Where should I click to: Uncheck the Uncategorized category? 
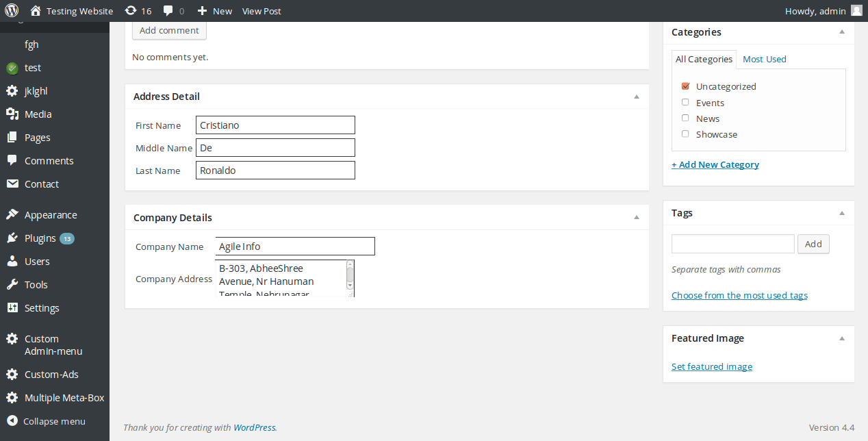[x=685, y=86]
